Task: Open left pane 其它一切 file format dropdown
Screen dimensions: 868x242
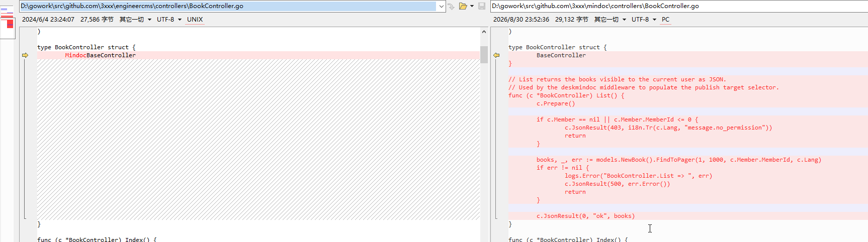Action: [135, 20]
